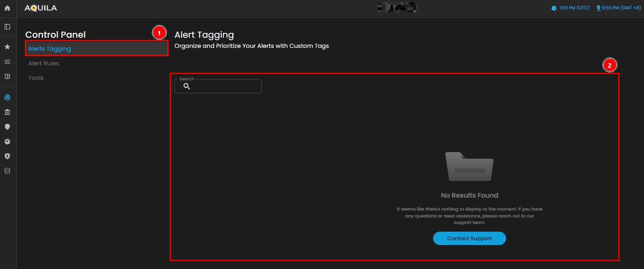This screenshot has width=644, height=269.
Task: Toggle the sidebar panel layout icon
Action: pos(7,27)
